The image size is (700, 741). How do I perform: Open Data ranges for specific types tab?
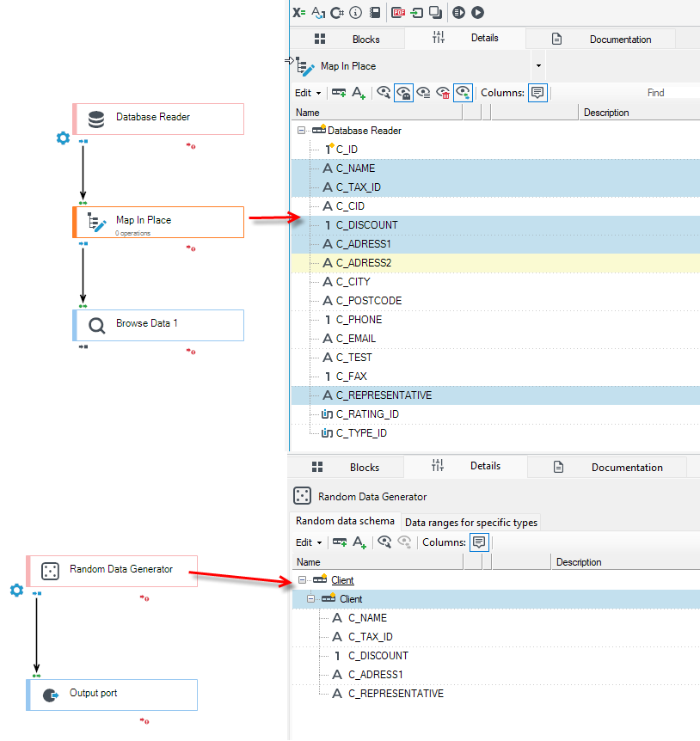[471, 522]
